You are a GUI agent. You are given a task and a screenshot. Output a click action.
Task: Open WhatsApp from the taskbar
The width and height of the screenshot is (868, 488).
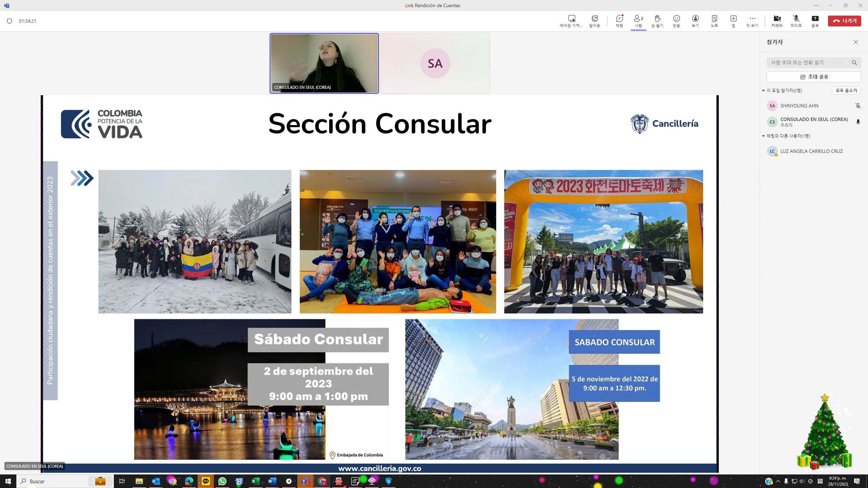[x=222, y=481]
